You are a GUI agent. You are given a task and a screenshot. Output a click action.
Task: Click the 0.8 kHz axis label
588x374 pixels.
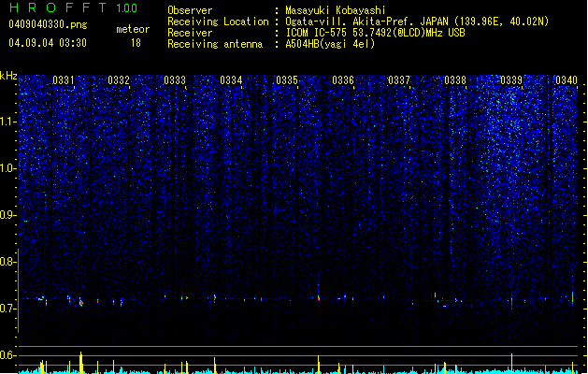tap(7, 262)
